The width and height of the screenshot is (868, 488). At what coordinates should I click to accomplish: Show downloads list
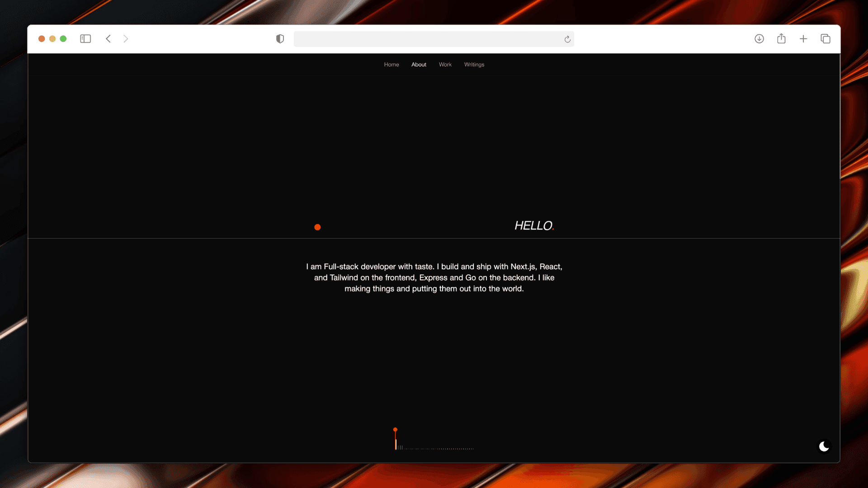759,39
